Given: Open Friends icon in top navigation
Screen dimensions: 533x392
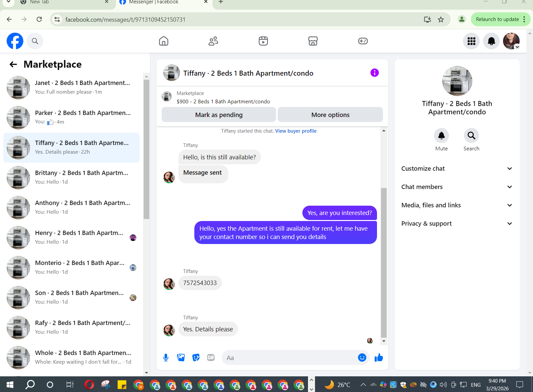Looking at the screenshot, I should [x=213, y=41].
